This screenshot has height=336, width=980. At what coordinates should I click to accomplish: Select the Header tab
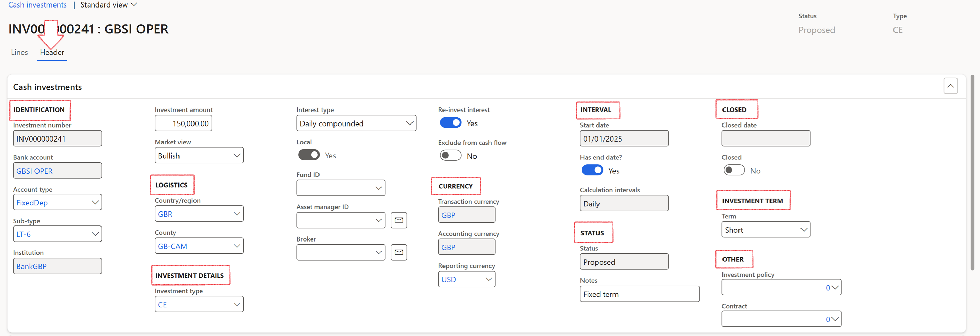[52, 52]
